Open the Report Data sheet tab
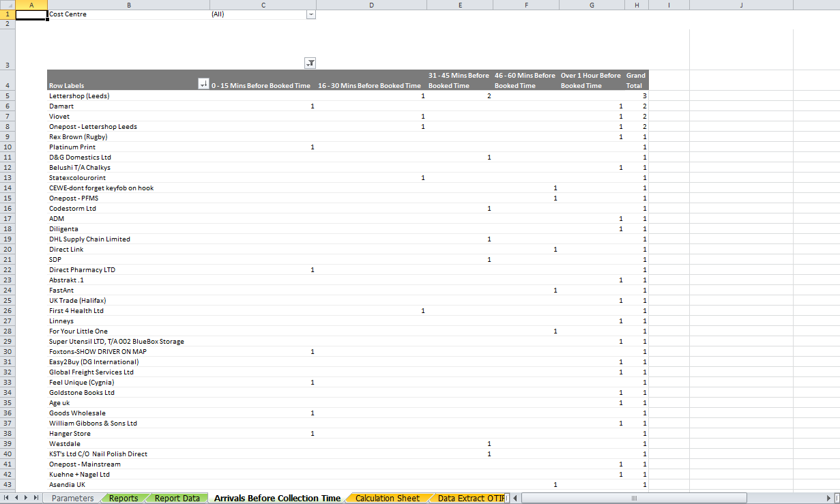The width and height of the screenshot is (840, 504). coord(177,498)
